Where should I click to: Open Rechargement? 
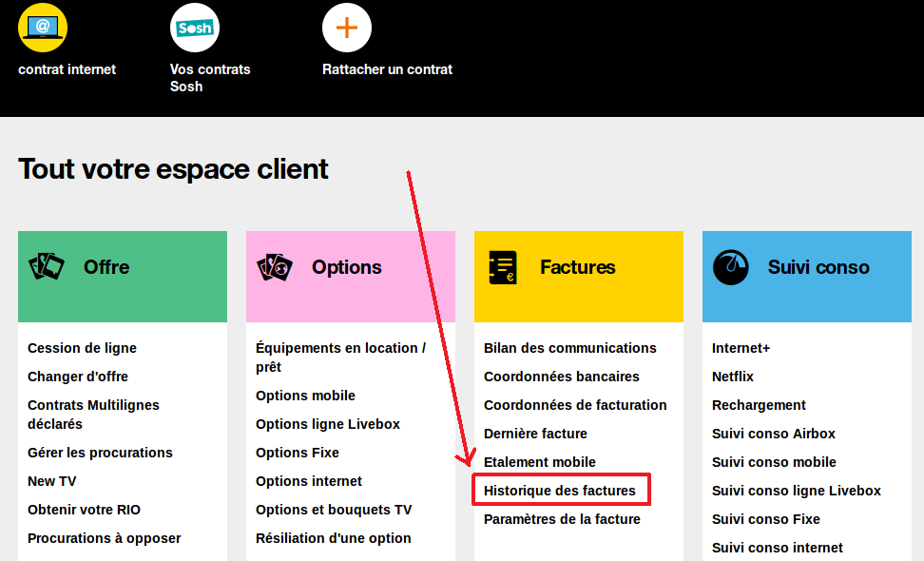coord(759,405)
